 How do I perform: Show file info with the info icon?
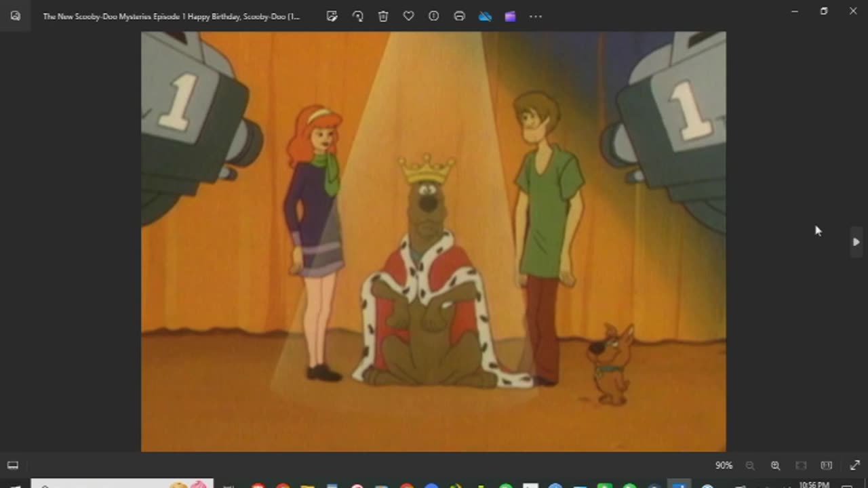434,16
